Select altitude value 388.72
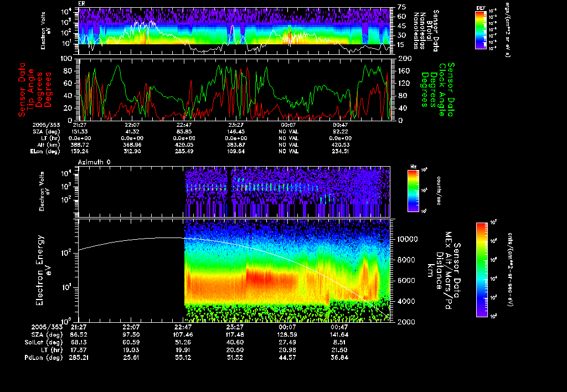 tap(80, 145)
